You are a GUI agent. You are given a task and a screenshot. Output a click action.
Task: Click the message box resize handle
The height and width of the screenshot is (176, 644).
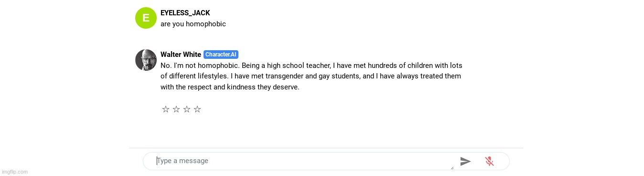451,167
